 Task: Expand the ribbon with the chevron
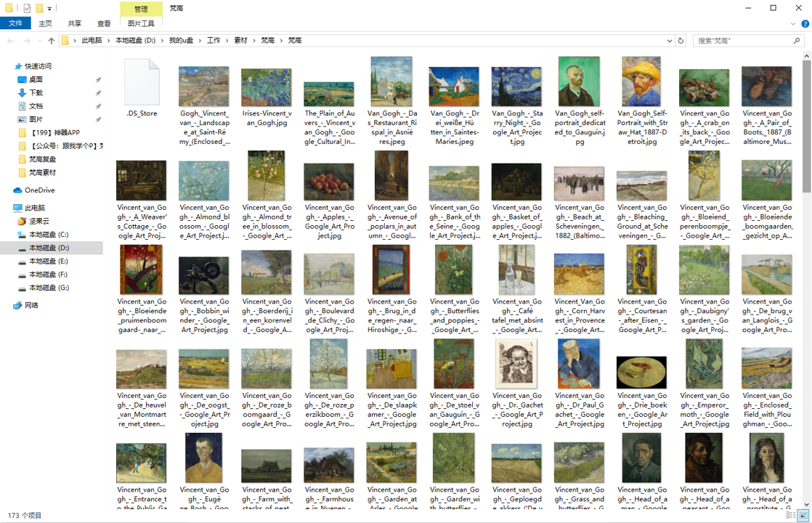(793, 24)
